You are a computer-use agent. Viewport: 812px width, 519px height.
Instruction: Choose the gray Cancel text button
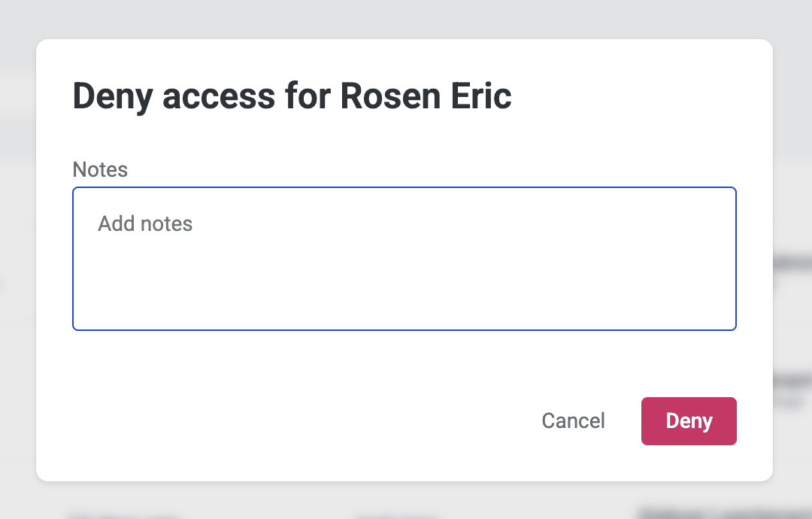(x=573, y=421)
